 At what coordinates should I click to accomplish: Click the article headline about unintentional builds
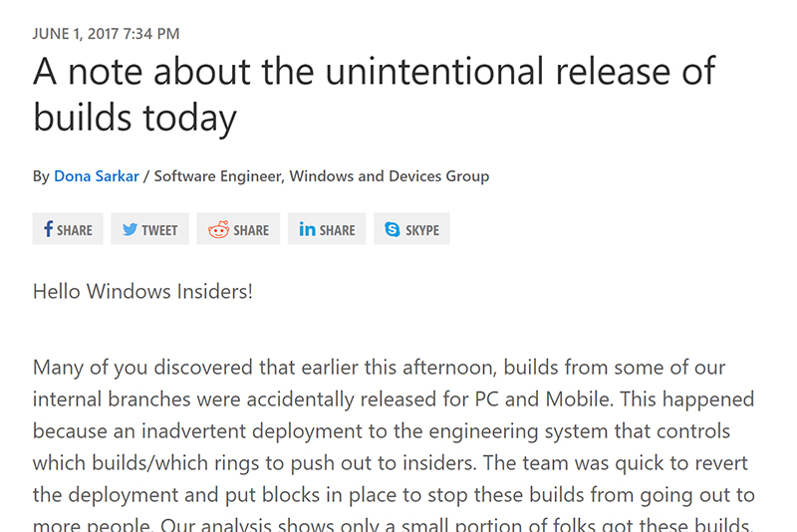click(x=374, y=94)
